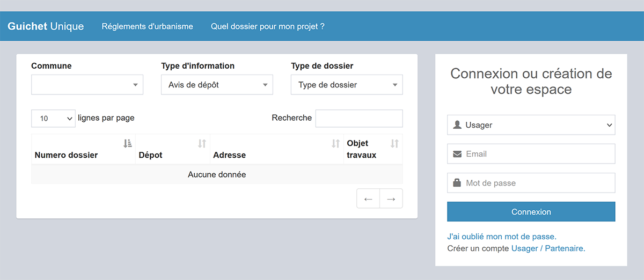This screenshot has height=280, width=644.
Task: Open the Avis de dépôt dropdown
Action: click(x=217, y=85)
